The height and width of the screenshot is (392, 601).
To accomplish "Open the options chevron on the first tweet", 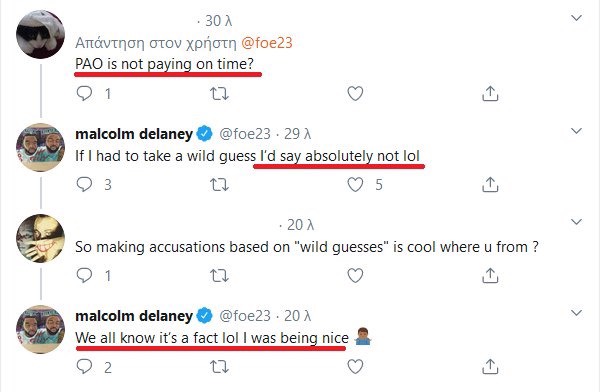I will tap(576, 18).
